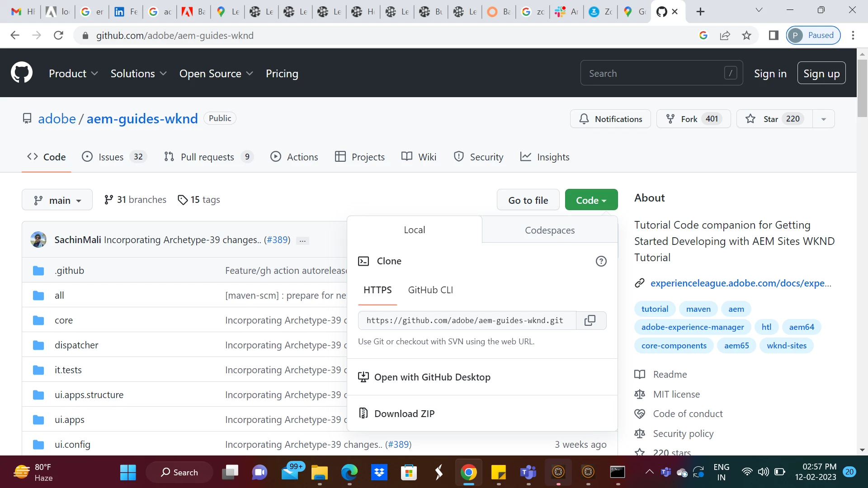Reload the page using the refresh icon

[x=58, y=35]
